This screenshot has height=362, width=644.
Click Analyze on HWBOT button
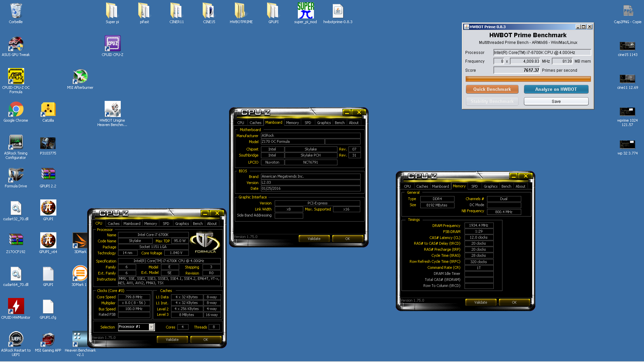point(556,89)
